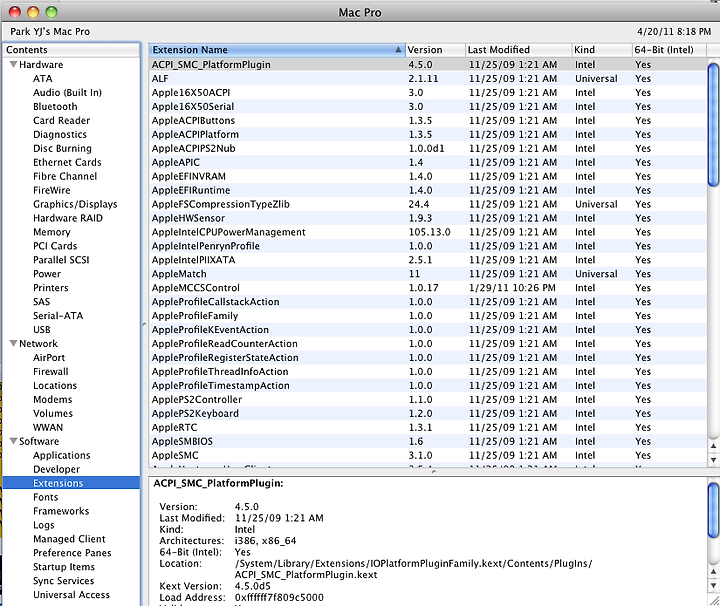The height and width of the screenshot is (606, 720).
Task: Sort by Version column header
Action: point(435,50)
